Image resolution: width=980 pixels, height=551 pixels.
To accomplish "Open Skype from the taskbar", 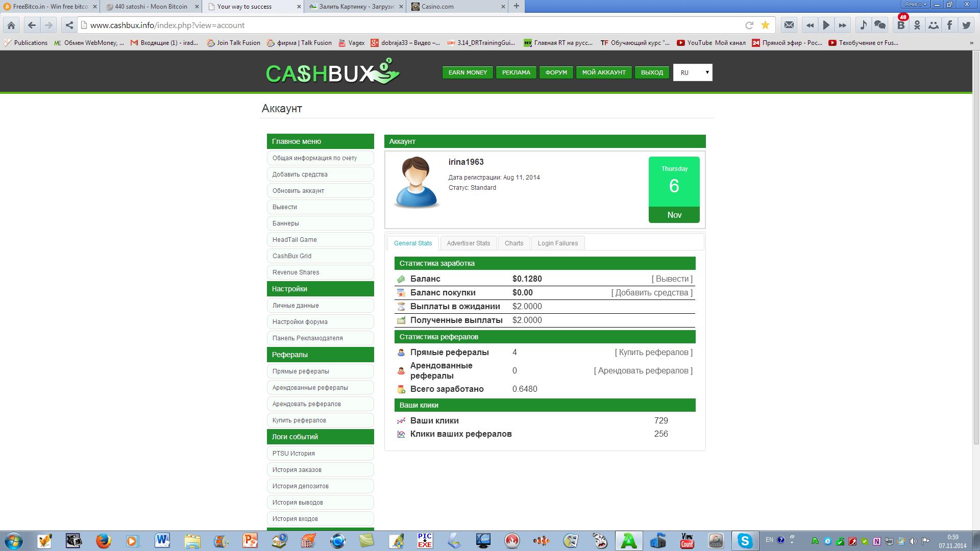I will 745,541.
